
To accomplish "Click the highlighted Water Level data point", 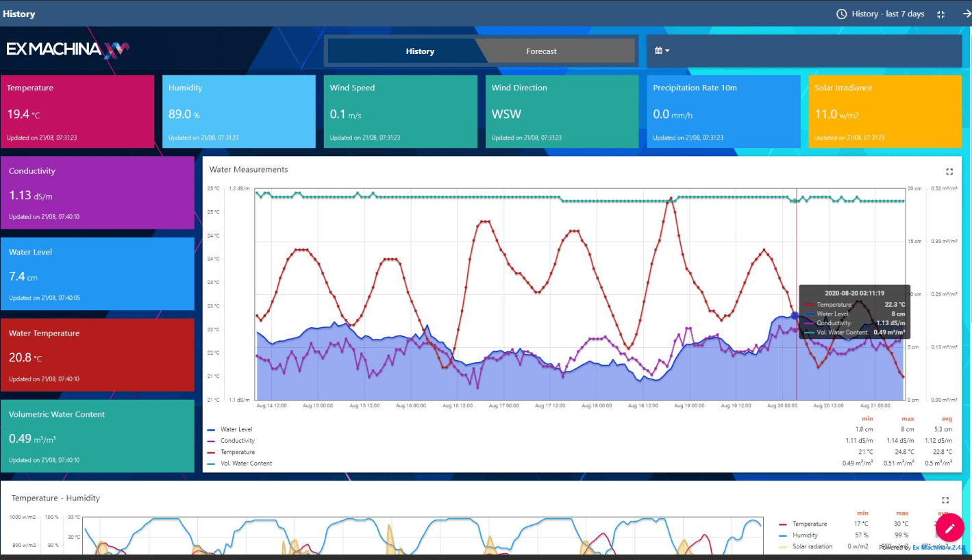I will pyautogui.click(x=795, y=315).
